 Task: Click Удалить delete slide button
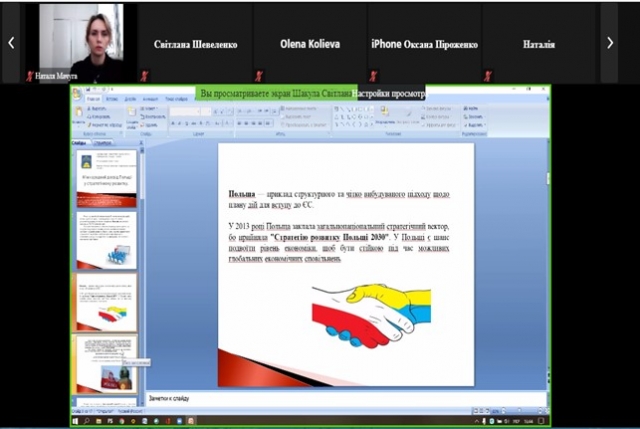click(150, 125)
